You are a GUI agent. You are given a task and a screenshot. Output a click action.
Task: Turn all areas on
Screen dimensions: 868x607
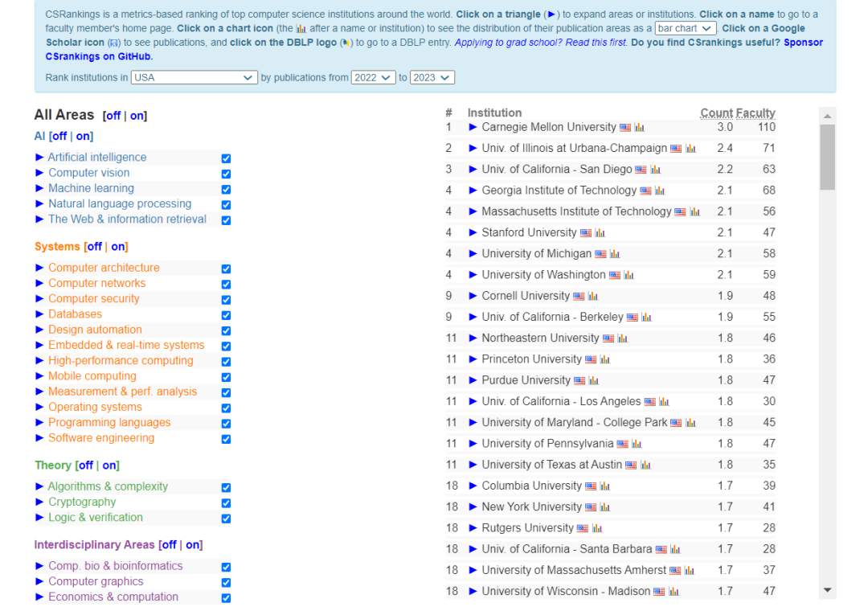tap(137, 116)
